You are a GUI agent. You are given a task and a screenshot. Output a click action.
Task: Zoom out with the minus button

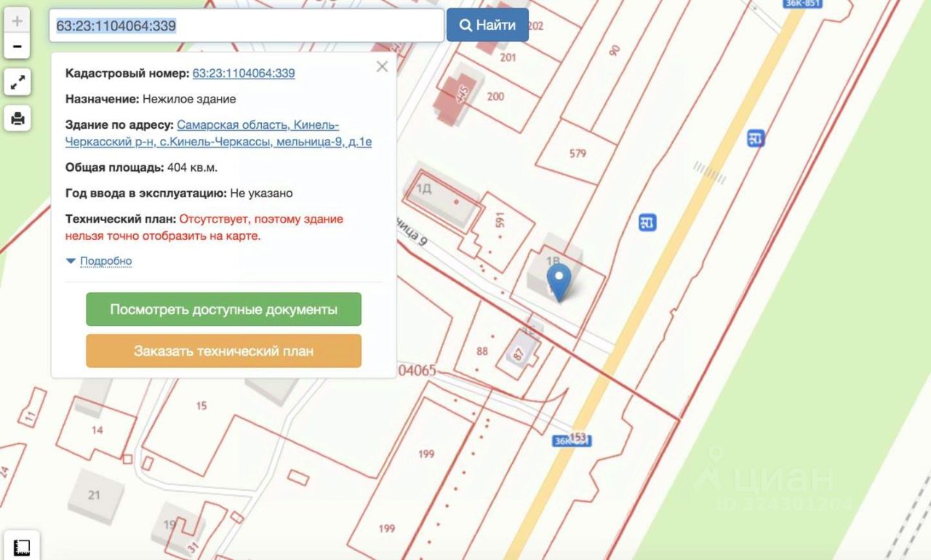coord(17,47)
